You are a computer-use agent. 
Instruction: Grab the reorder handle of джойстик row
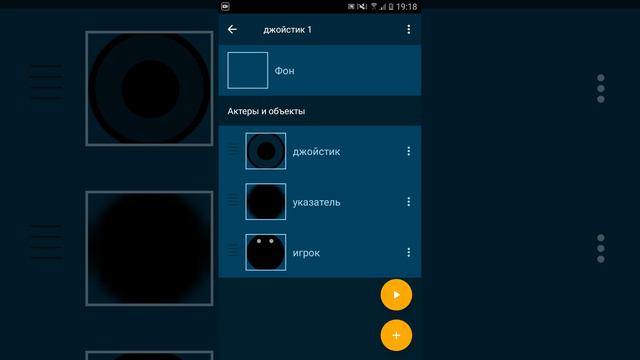[233, 150]
